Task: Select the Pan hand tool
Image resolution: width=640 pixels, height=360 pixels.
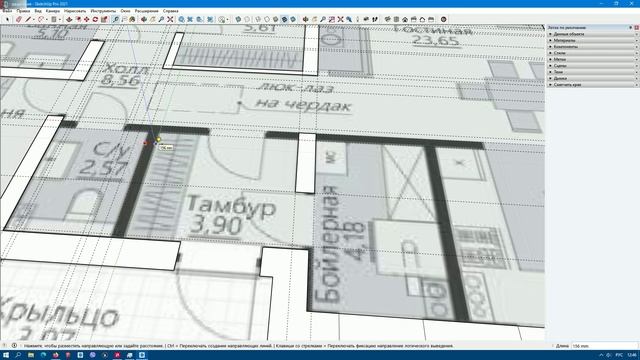Action: 153,19
